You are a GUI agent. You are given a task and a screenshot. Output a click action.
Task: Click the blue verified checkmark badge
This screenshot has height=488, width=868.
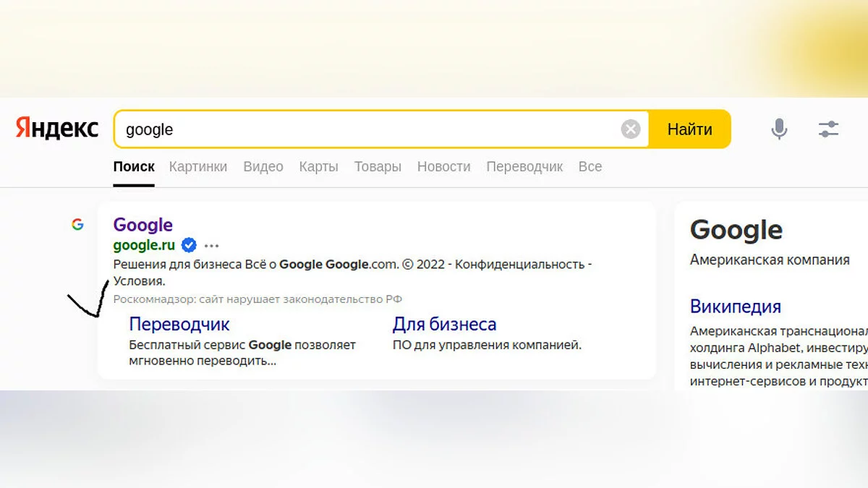[x=189, y=245]
